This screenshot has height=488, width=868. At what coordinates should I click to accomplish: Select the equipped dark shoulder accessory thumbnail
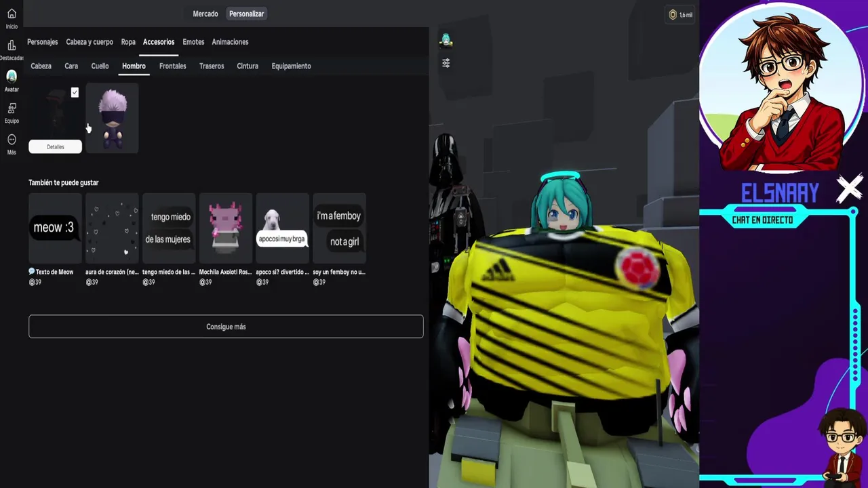55,112
